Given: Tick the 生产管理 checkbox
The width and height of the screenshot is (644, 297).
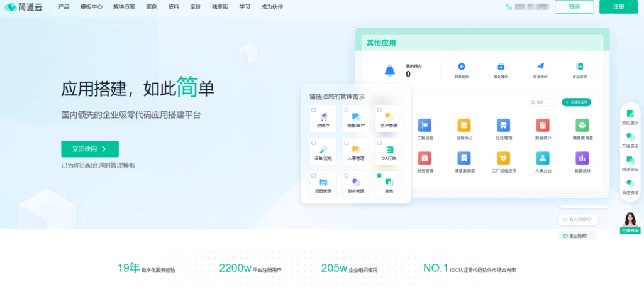Looking at the screenshot, I should coord(379,110).
